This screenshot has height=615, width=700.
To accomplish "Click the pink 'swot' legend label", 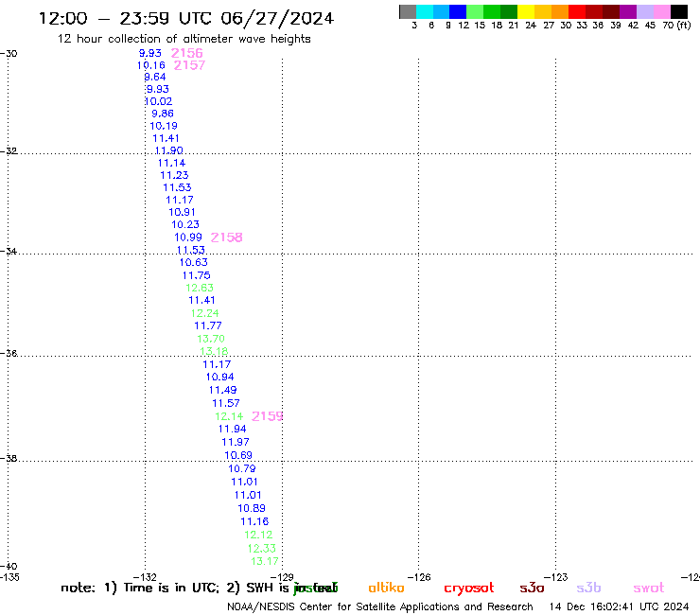I will pyautogui.click(x=649, y=588).
